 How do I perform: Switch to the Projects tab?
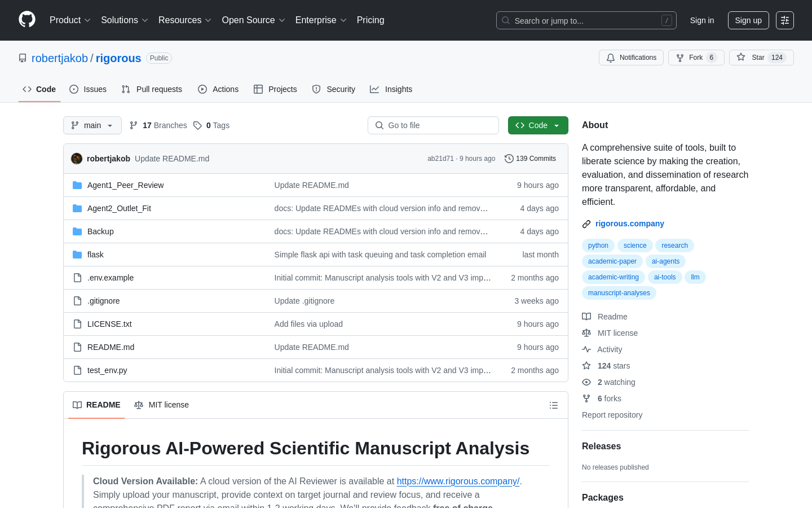(275, 89)
